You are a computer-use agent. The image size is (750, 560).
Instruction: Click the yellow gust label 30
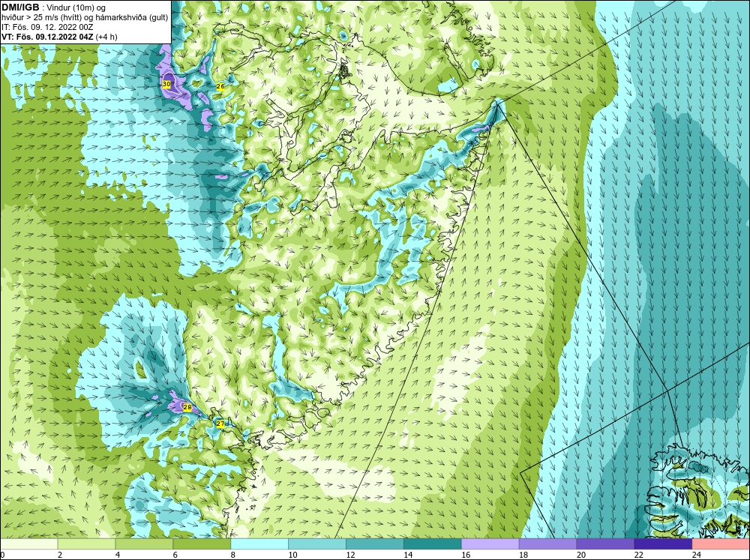point(166,84)
